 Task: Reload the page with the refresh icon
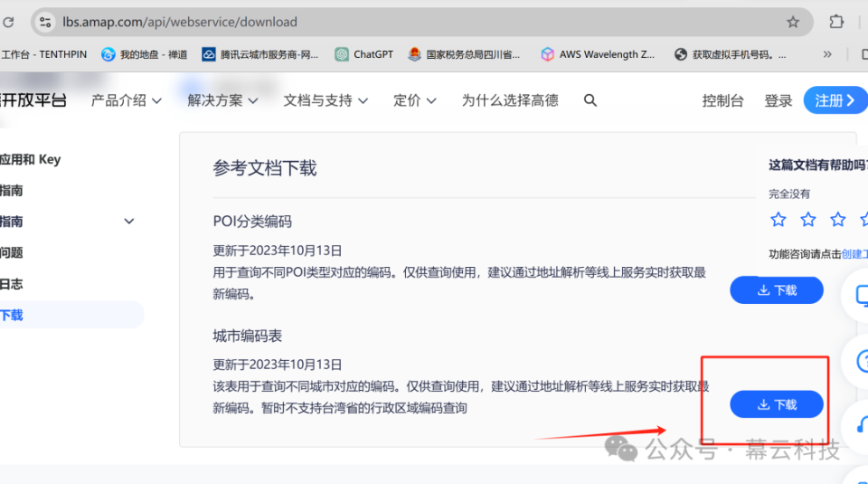point(8,22)
